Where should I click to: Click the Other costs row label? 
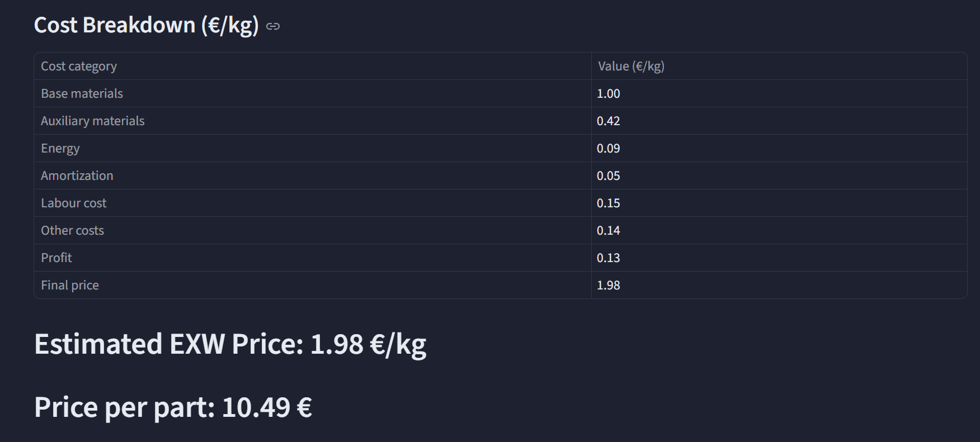(x=73, y=230)
